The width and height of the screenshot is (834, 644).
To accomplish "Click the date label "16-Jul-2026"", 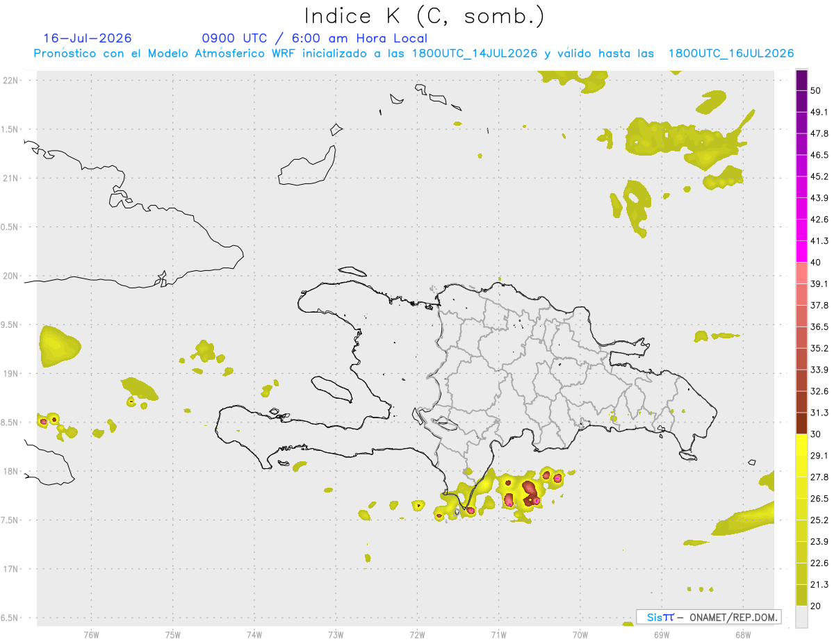I will click(88, 38).
